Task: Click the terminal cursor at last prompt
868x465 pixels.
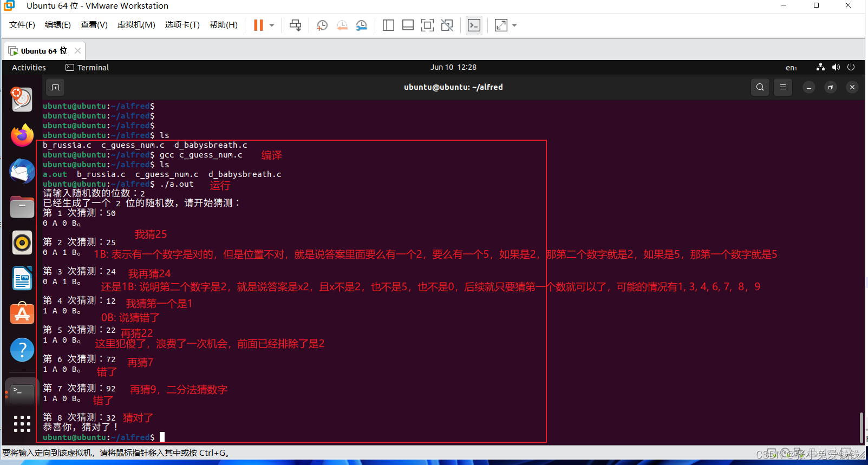Action: pyautogui.click(x=162, y=437)
